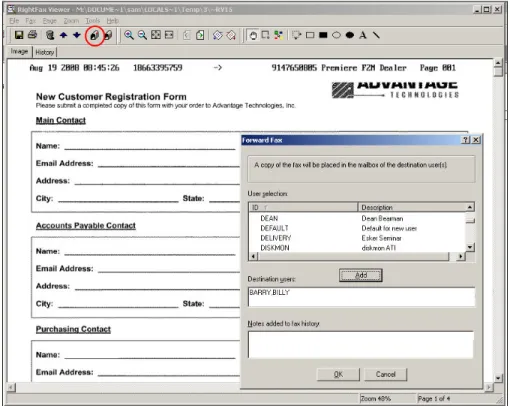Click the Default for new user description
Viewport: 510px width, 406px height.
(389, 228)
